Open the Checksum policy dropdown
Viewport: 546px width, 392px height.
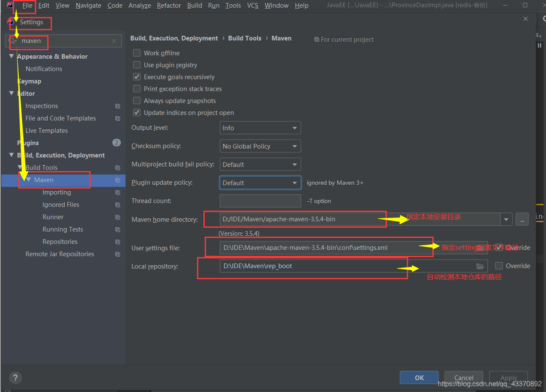260,146
